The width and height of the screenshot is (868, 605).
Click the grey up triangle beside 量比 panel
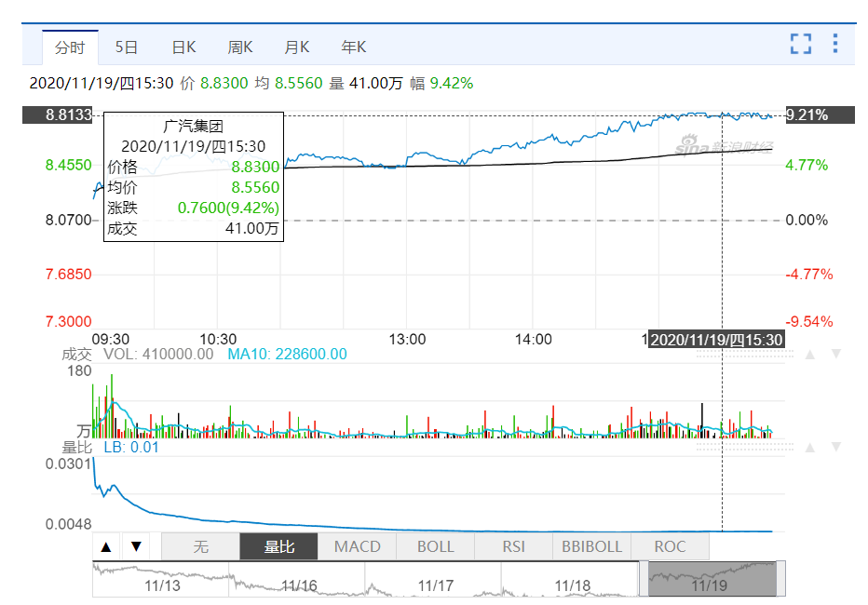tap(810, 448)
